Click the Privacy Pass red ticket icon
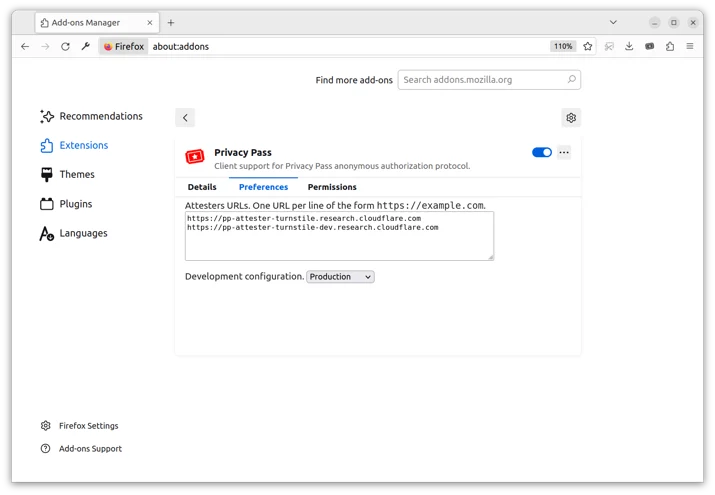 (x=195, y=157)
